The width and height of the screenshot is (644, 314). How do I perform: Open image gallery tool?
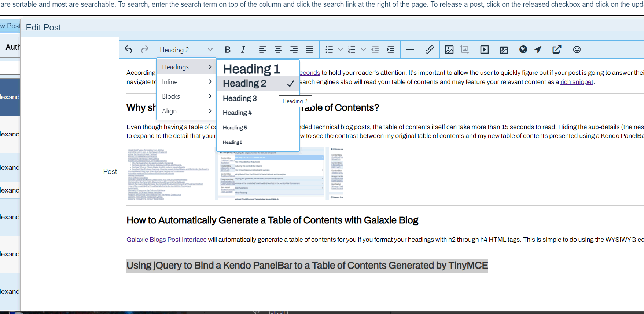504,50
